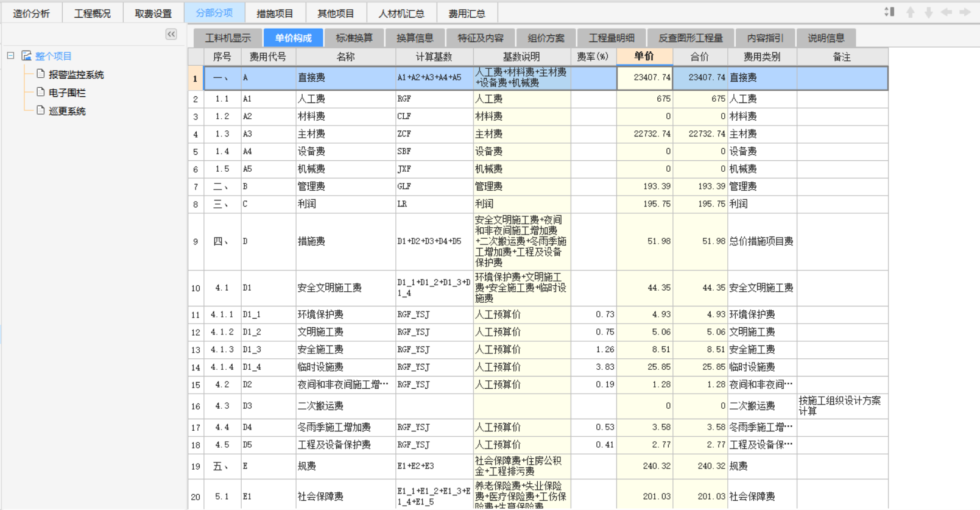The width and height of the screenshot is (980, 510).
Task: Click the ZCF calculation base cell
Action: [434, 134]
